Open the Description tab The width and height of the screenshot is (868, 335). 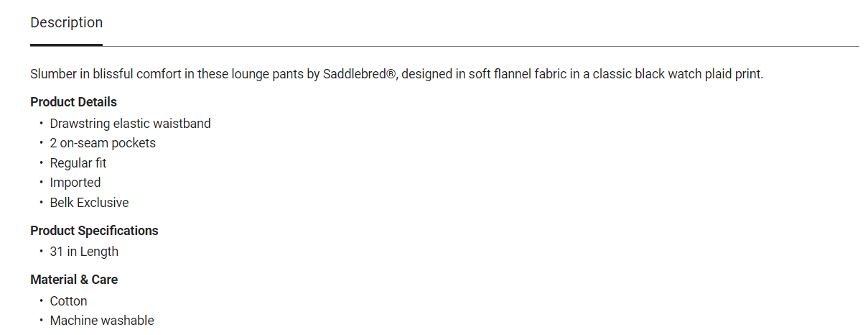click(x=66, y=23)
